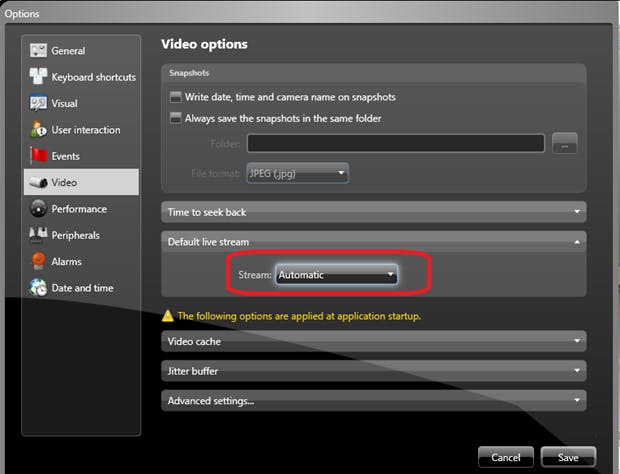Screen dimensions: 620x474
Task: Expand the Video cache section
Action: pos(374,341)
